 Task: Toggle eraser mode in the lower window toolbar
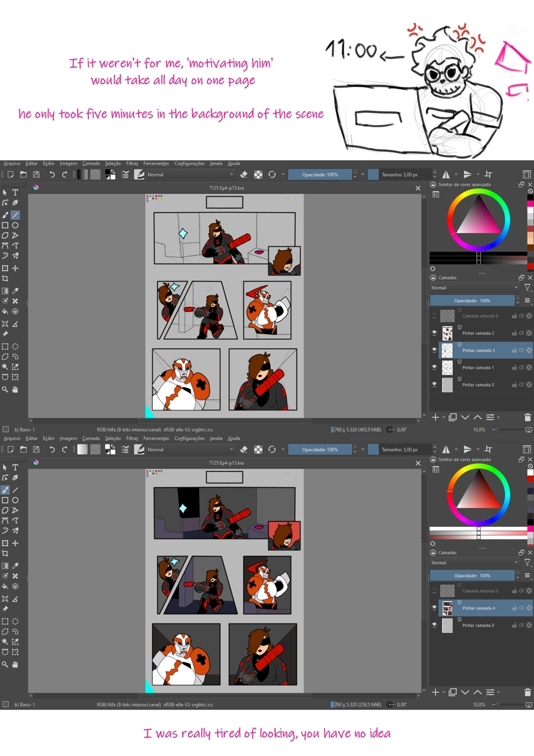(x=244, y=450)
